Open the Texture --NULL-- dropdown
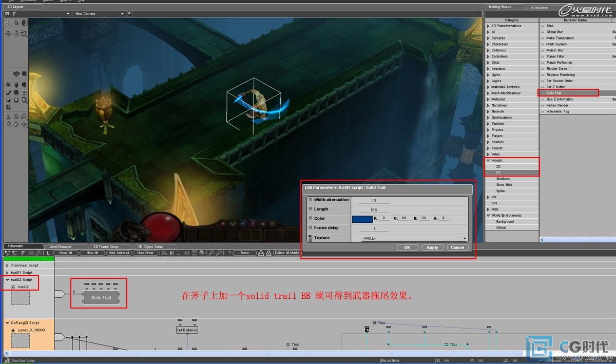 [465, 238]
